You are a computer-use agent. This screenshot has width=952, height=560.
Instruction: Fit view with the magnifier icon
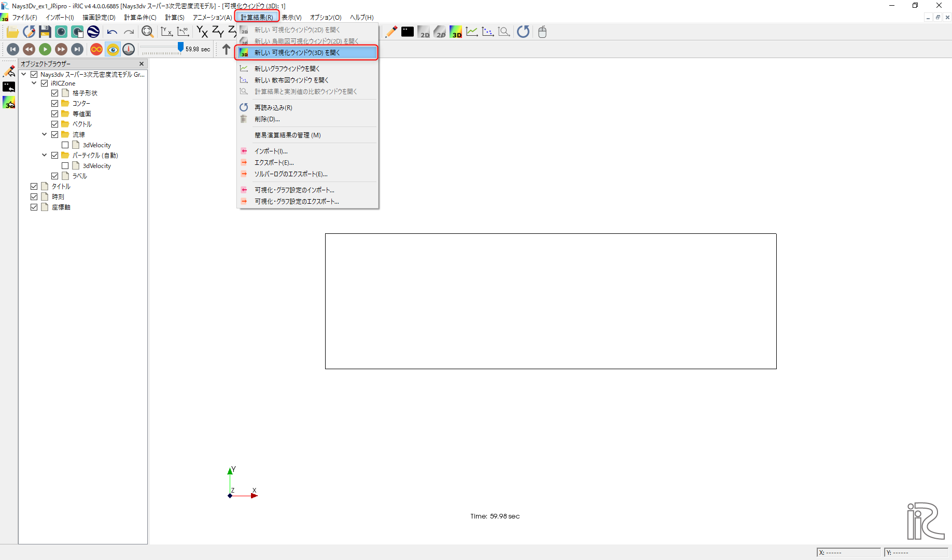pos(148,32)
